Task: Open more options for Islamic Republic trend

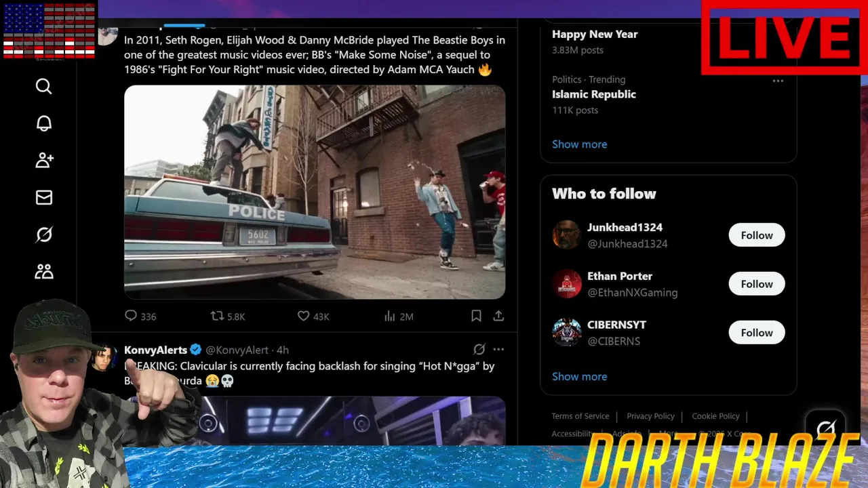Action: click(x=778, y=81)
